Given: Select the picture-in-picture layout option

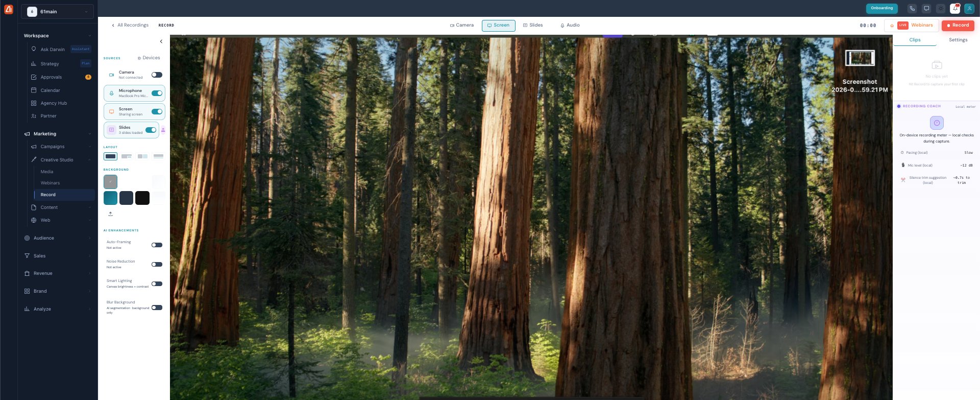Looking at the screenshot, I should pyautogui.click(x=127, y=156).
